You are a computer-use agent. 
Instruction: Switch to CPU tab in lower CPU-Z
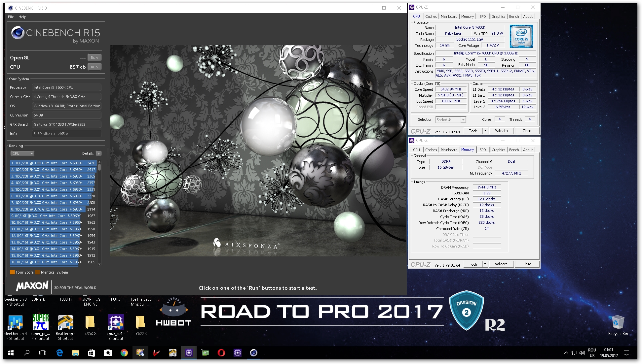pyautogui.click(x=416, y=150)
